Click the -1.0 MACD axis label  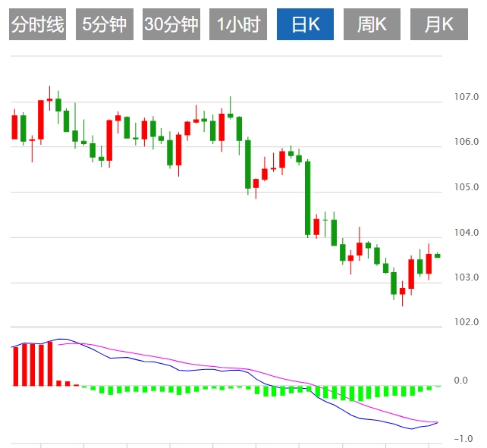[463, 439]
